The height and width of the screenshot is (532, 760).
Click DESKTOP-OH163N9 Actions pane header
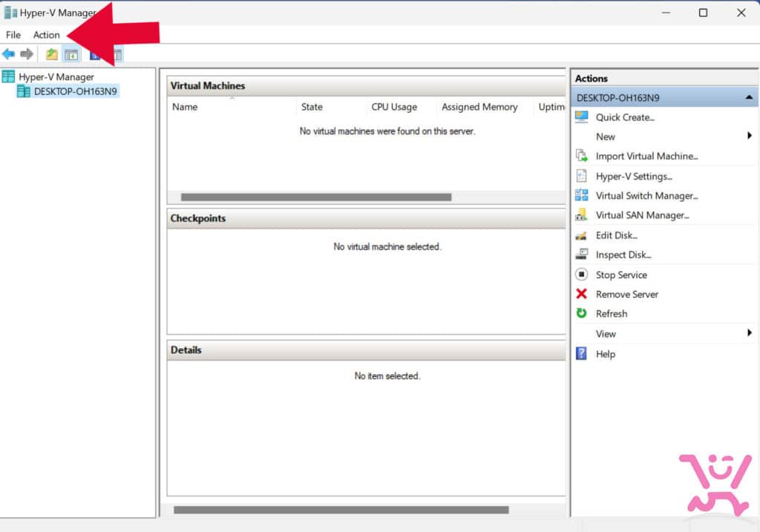click(664, 97)
